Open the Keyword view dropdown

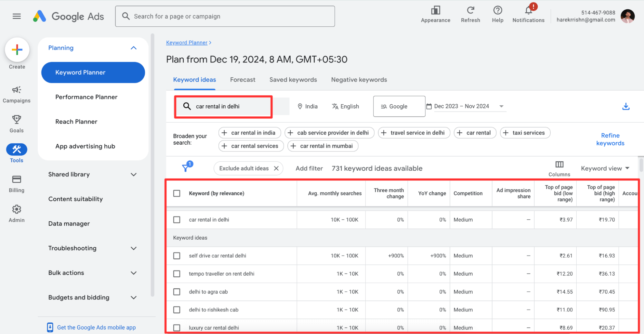coord(605,168)
